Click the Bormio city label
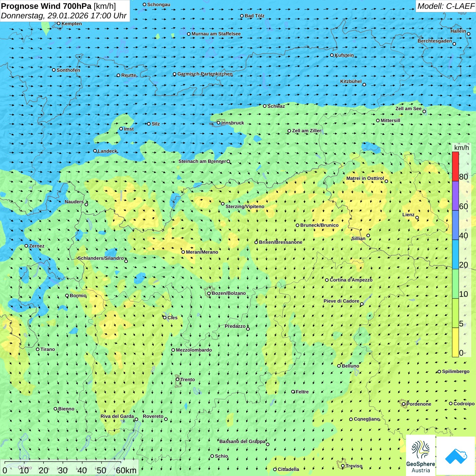The height and width of the screenshot is (476, 476). coord(78,295)
